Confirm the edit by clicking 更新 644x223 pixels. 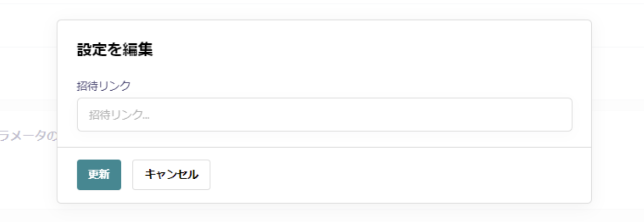(99, 174)
